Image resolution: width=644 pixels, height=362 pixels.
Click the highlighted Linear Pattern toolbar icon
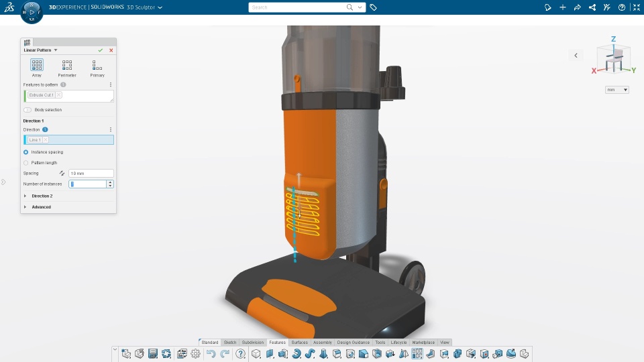click(x=417, y=353)
